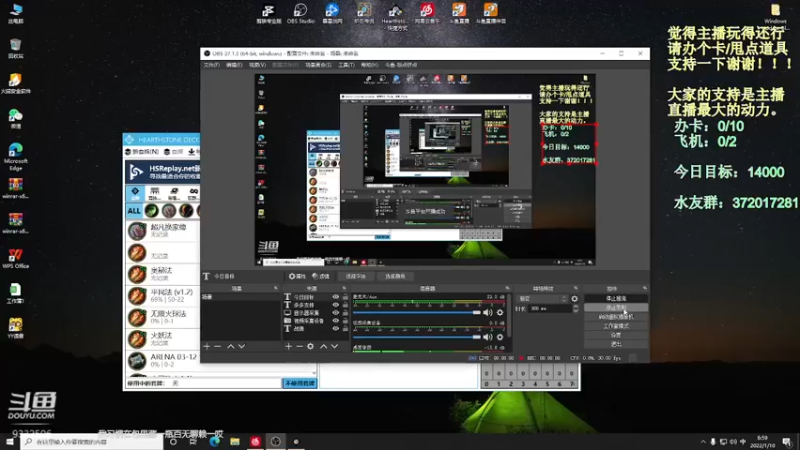
Task: Launch Edge from the taskbar
Action: 214,441
